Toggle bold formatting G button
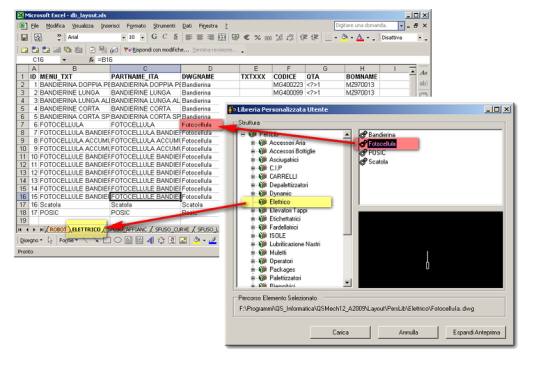The width and height of the screenshot is (550, 370). (154, 37)
